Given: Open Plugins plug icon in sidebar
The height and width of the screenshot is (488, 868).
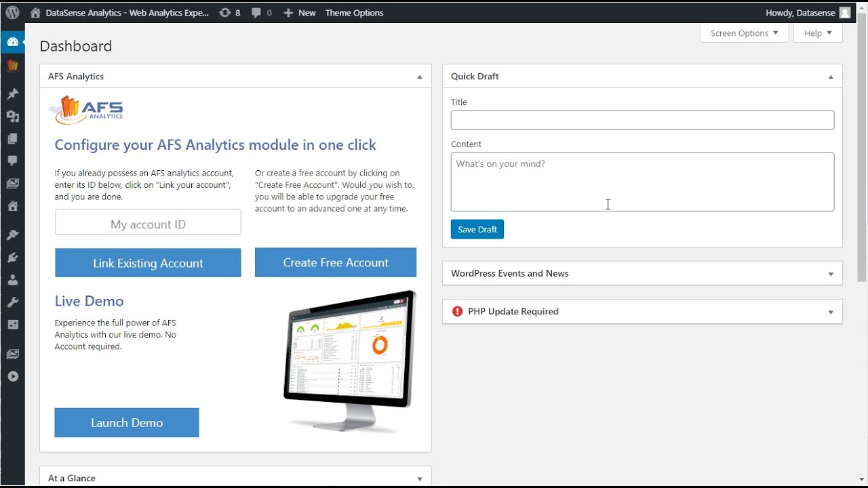Looking at the screenshot, I should click(x=12, y=257).
